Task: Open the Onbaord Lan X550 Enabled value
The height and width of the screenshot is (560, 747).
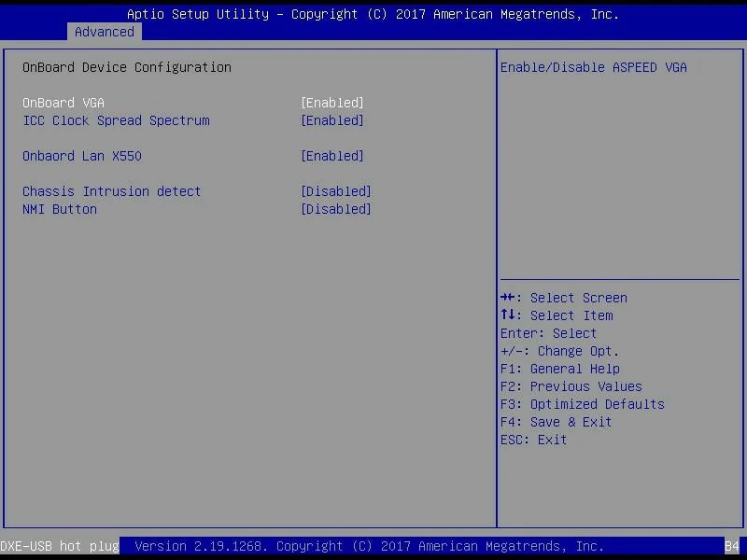Action: tap(331, 156)
